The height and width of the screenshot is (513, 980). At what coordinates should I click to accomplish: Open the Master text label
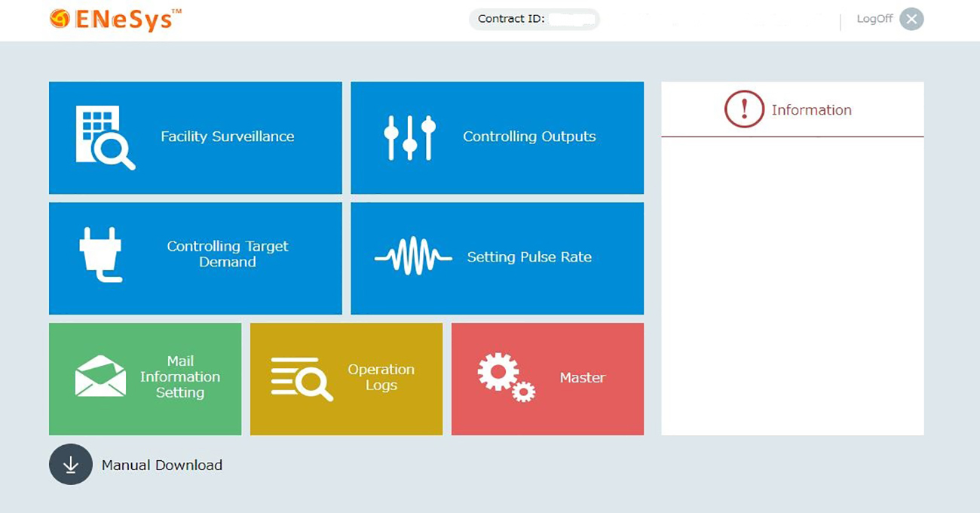(x=583, y=378)
